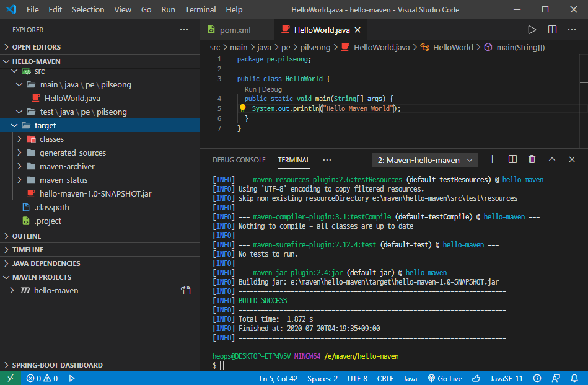Click the Run Java play icon in editor toolbar
This screenshot has height=385, width=588.
532,30
